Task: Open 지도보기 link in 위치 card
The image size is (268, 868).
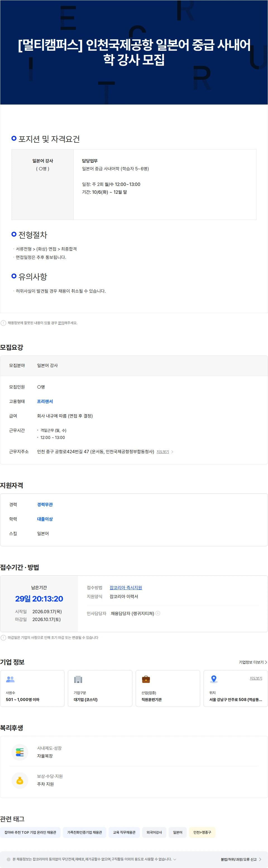Action: pos(256,678)
